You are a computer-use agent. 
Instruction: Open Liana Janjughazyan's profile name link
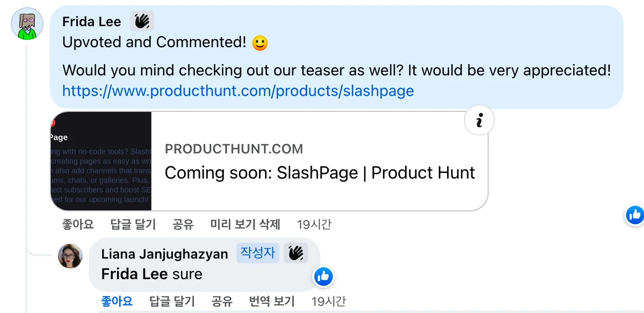[165, 254]
